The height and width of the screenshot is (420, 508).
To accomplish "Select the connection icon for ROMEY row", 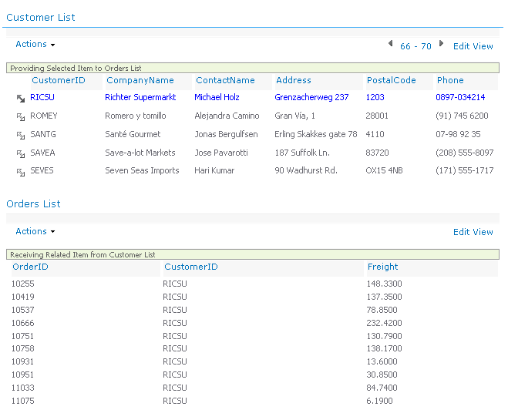I will pyautogui.click(x=21, y=117).
